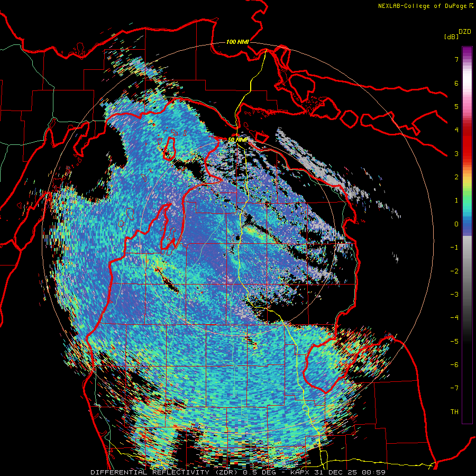
Task: Select the 3 value on the scale
Action: tap(456, 153)
